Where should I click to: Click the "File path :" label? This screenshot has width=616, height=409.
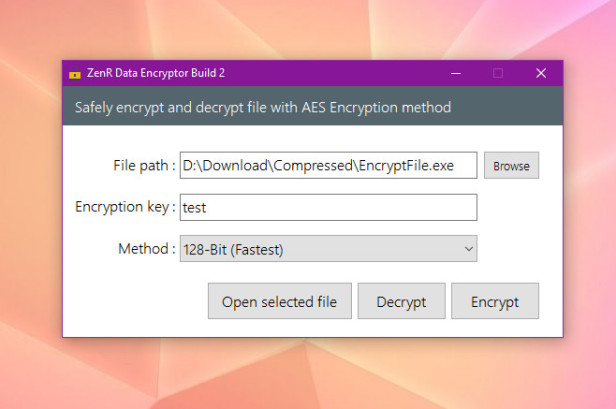click(x=145, y=166)
